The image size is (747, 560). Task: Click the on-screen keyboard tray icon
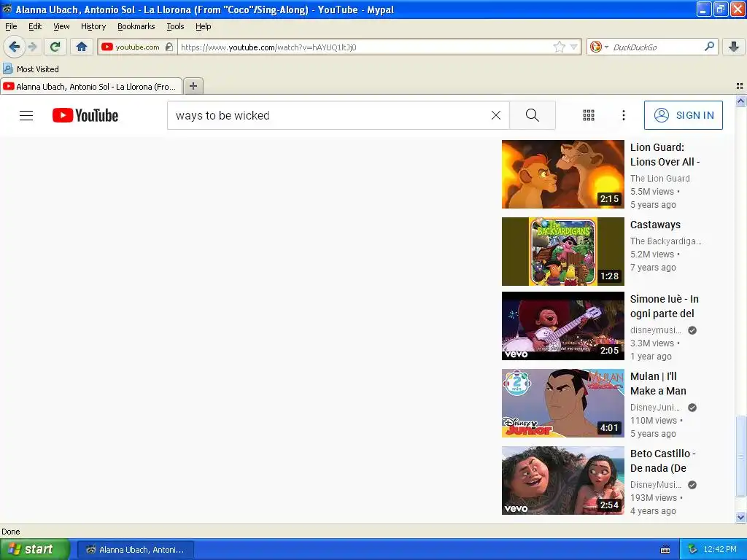coord(665,550)
